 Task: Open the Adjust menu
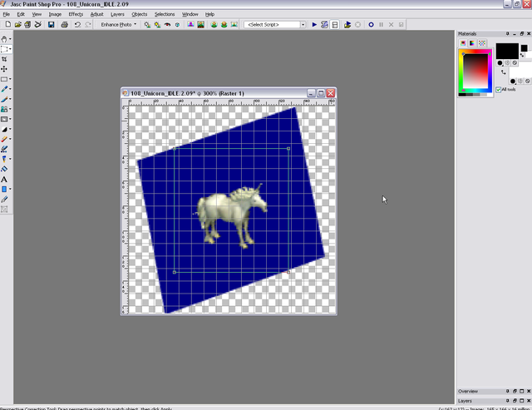96,14
